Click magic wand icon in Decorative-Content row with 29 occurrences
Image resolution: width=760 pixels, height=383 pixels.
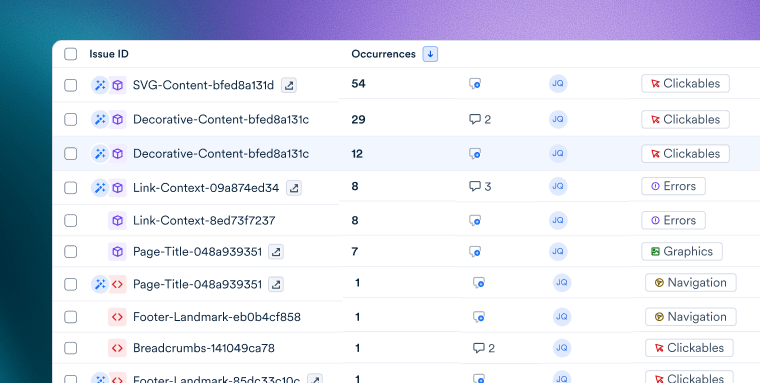point(100,119)
